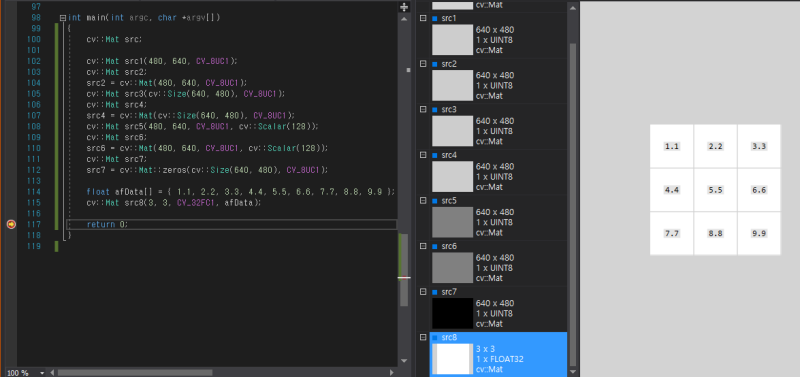The image size is (800, 377).
Task: Click the 'float afData[]' declaration line
Action: point(241,192)
